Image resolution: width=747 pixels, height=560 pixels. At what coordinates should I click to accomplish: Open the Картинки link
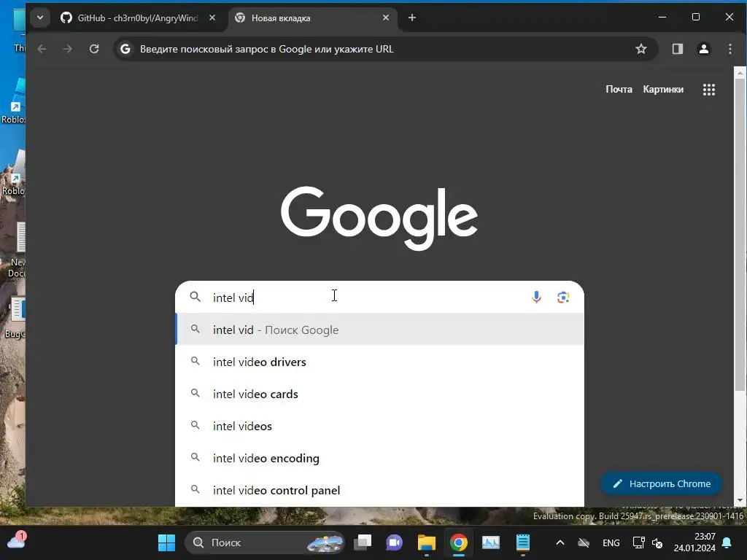(x=663, y=89)
